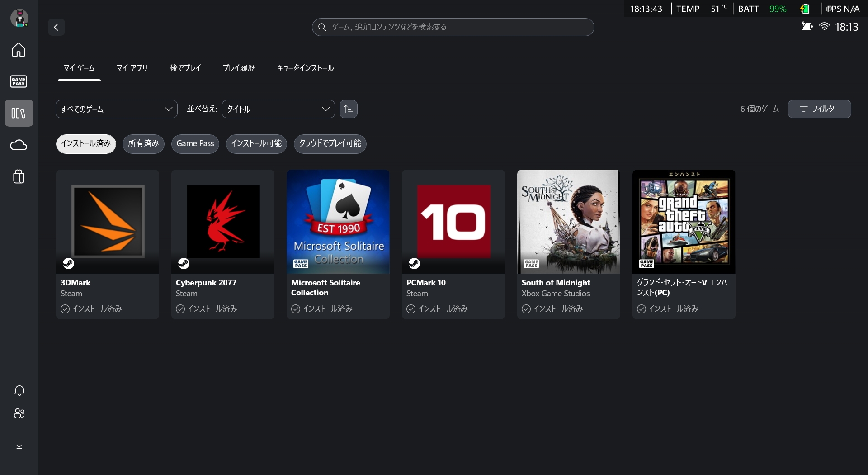868x475 pixels.
Task: Click the back arrow at top left
Action: click(x=56, y=27)
